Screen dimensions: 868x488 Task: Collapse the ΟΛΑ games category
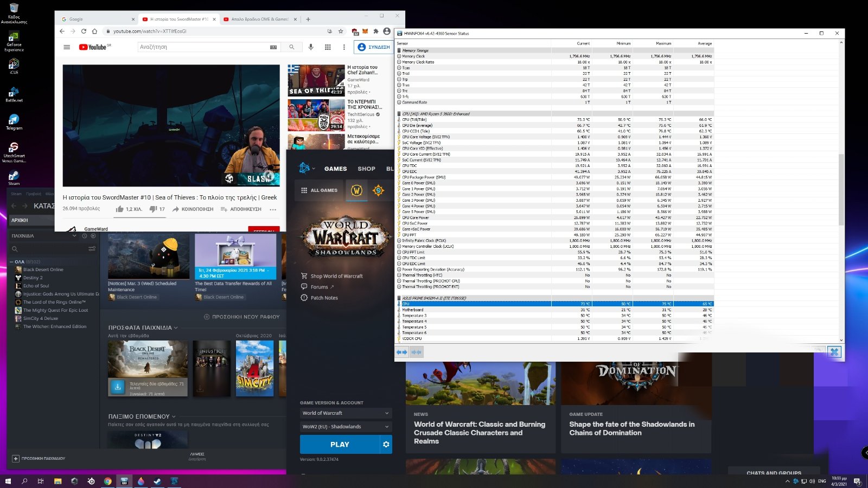[x=11, y=262]
